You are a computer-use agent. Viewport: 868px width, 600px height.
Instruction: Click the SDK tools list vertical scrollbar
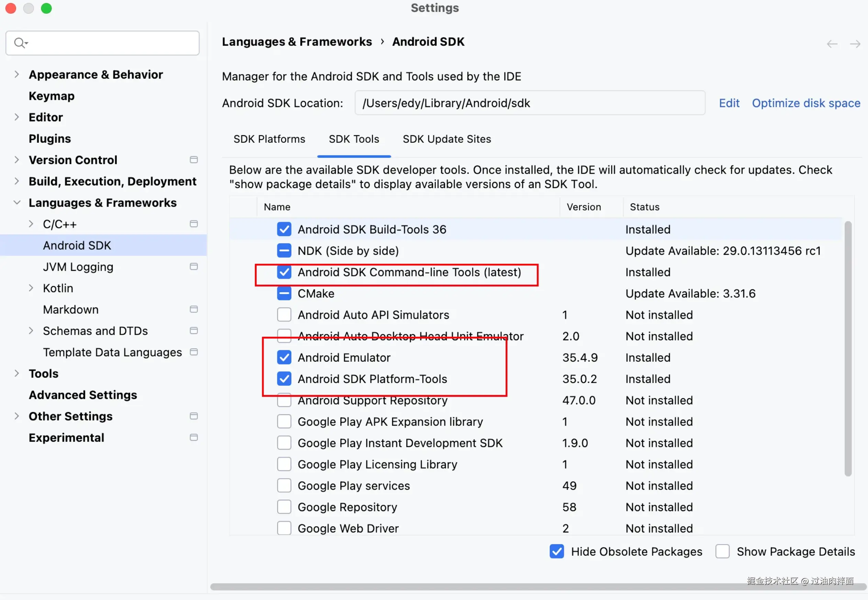847,348
